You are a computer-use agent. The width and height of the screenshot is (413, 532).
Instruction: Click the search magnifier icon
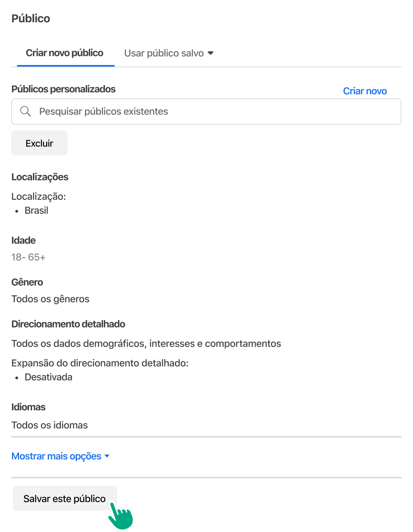(26, 111)
